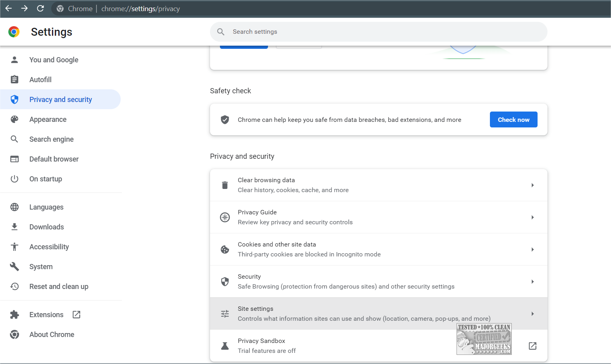The width and height of the screenshot is (611, 364).
Task: Click the Security row shield icon
Action: pos(225,281)
